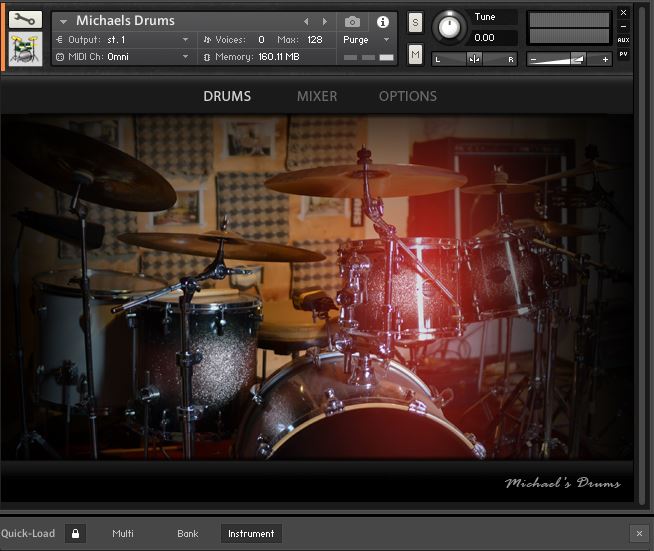This screenshot has width=654, height=551.
Task: Close the Quick-Load bar
Action: point(639,534)
